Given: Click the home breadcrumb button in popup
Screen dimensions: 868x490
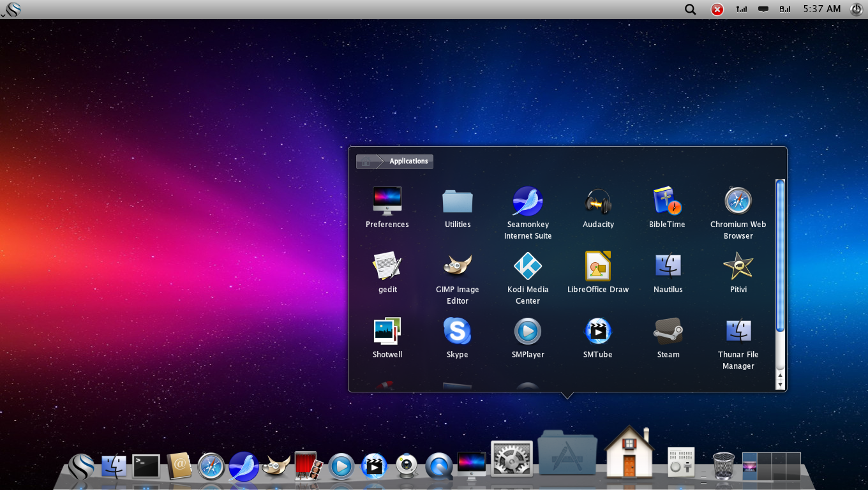Looking at the screenshot, I should pos(366,161).
